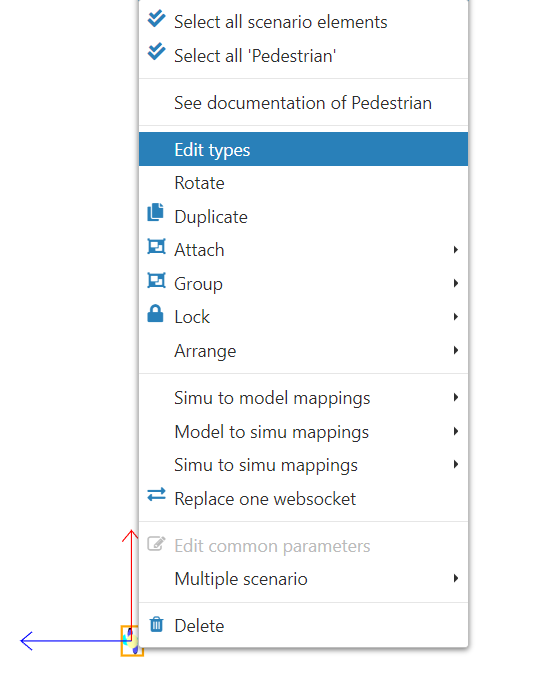559x678 pixels.
Task: Click the trash can Delete icon
Action: click(x=156, y=624)
